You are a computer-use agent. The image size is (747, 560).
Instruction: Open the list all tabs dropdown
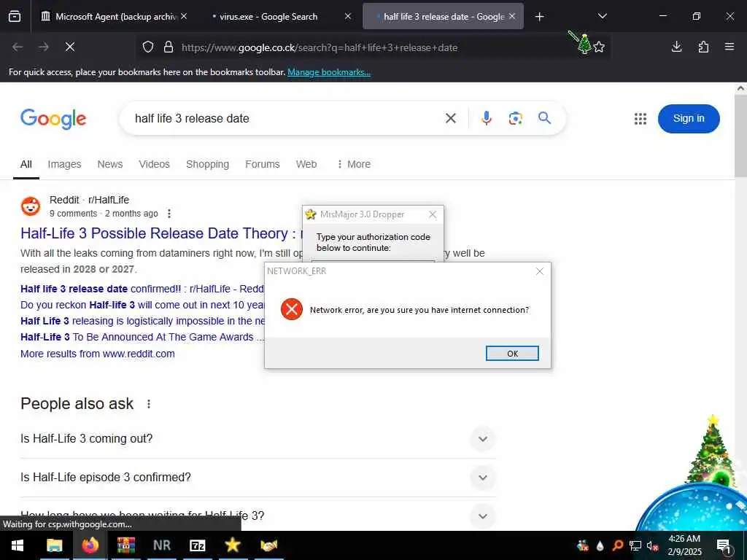[602, 16]
